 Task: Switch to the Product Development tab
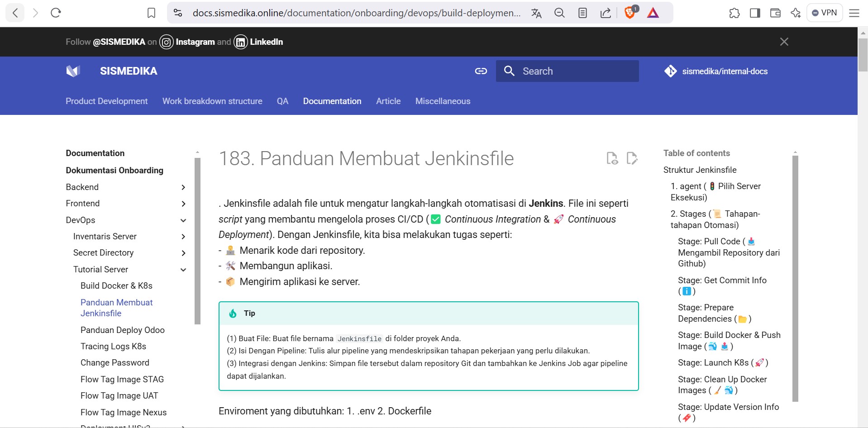click(x=106, y=101)
